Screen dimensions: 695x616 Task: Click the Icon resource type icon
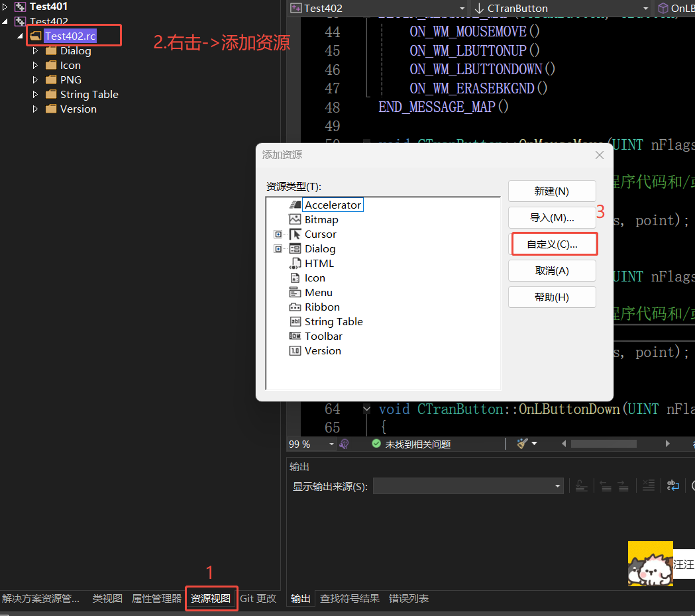click(x=295, y=278)
